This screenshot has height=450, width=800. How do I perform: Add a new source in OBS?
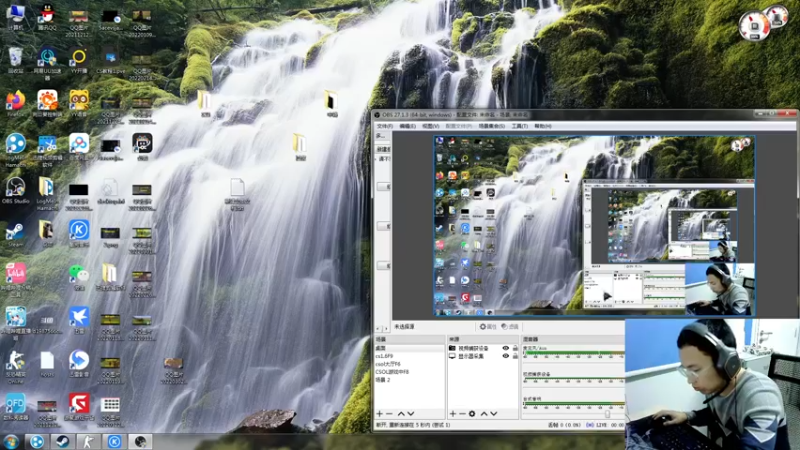tap(453, 414)
